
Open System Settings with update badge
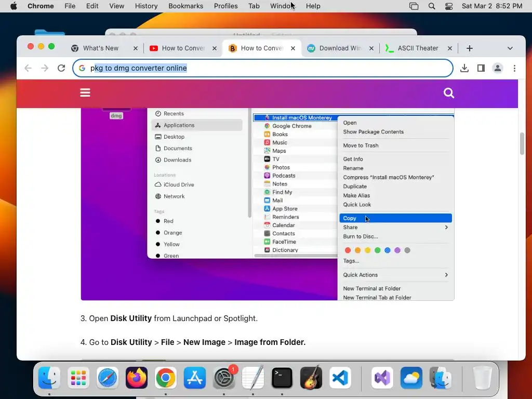pyautogui.click(x=224, y=378)
